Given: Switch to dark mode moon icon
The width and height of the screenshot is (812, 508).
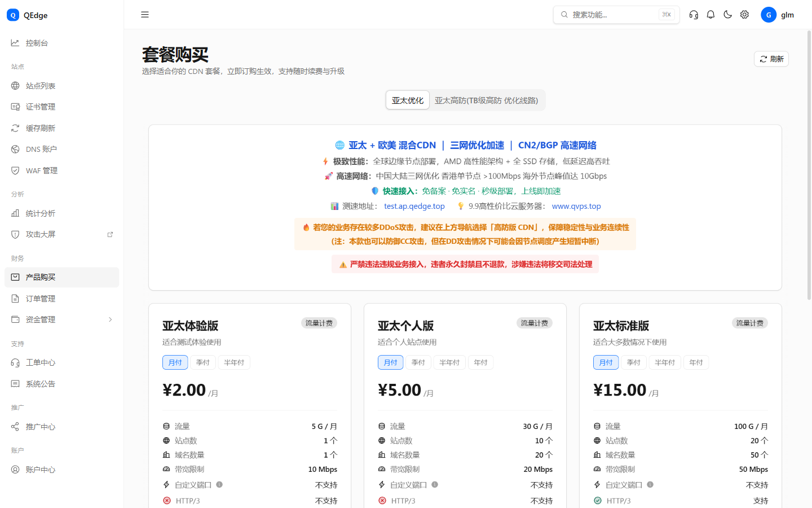Looking at the screenshot, I should (x=727, y=15).
